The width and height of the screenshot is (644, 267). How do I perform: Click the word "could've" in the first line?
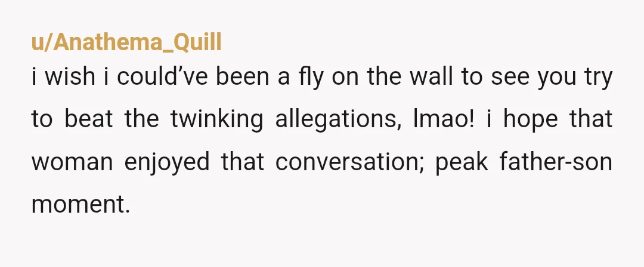point(163,76)
